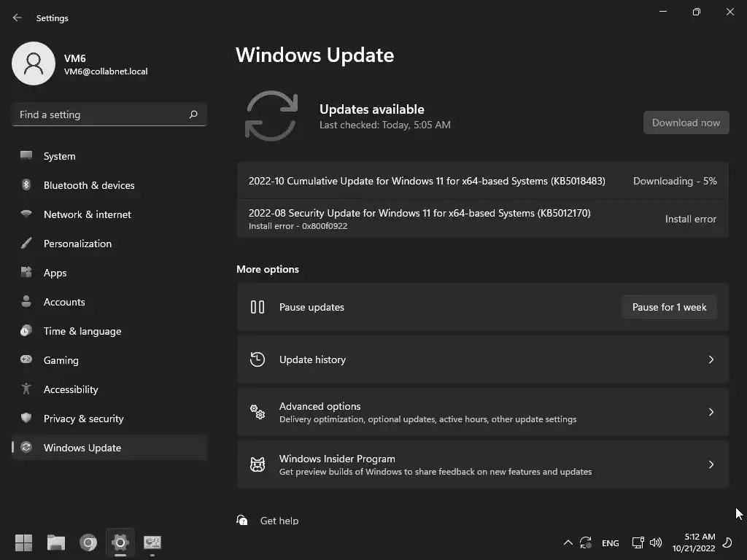Open Gaming settings
747x560 pixels.
(x=109, y=360)
